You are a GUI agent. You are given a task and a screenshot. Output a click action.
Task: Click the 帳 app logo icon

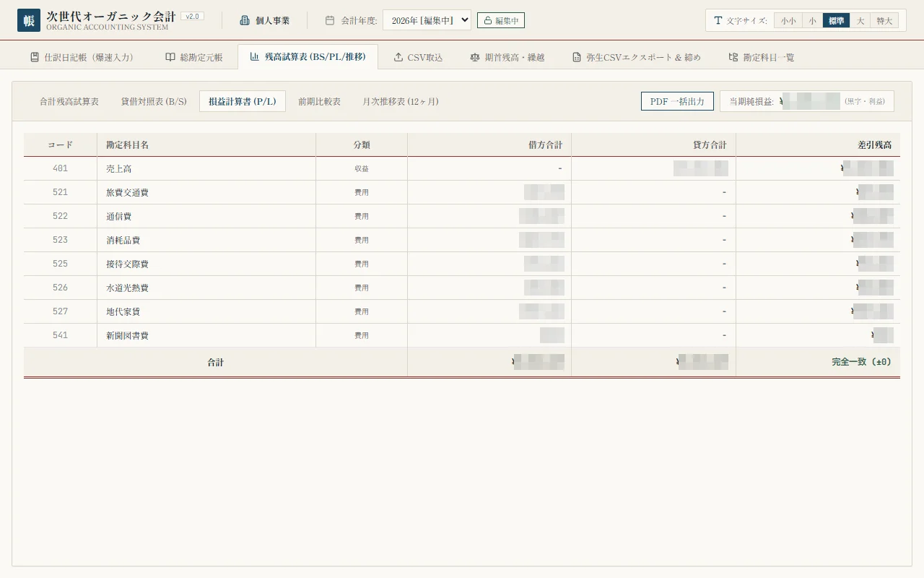click(x=29, y=20)
